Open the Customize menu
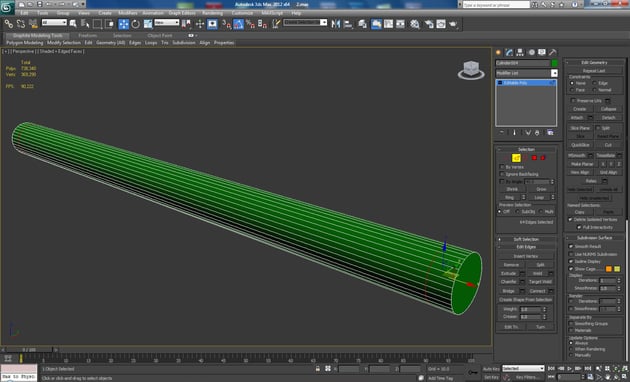This screenshot has height=382, width=630. 242,13
